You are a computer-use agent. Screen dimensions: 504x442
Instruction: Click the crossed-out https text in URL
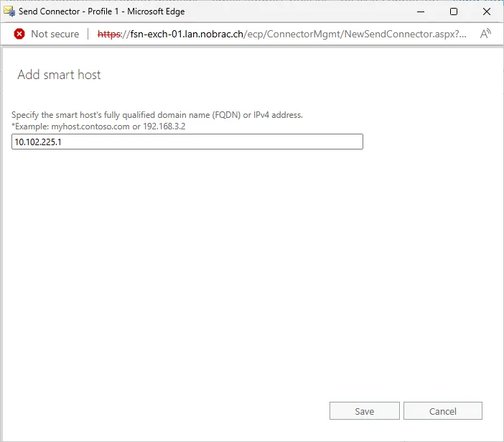109,34
